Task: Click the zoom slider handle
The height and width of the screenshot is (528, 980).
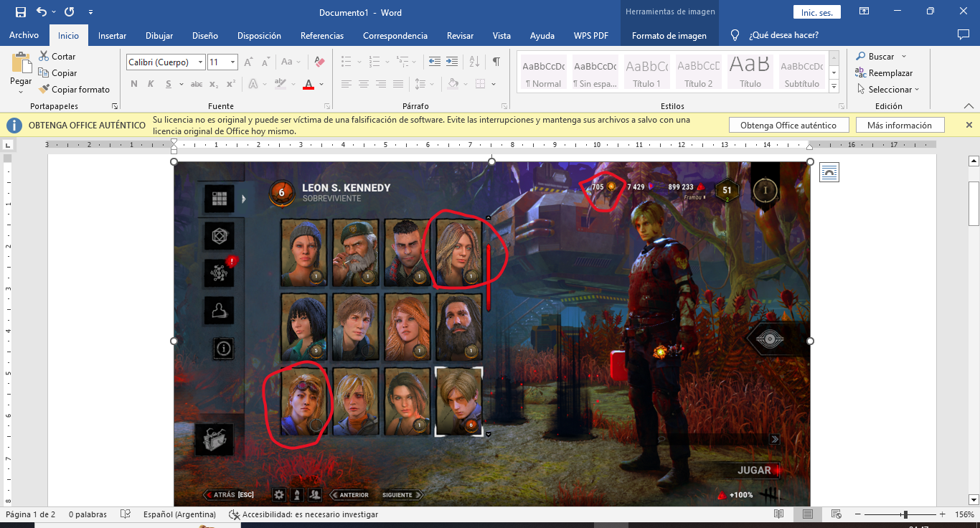Action: pyautogui.click(x=905, y=514)
